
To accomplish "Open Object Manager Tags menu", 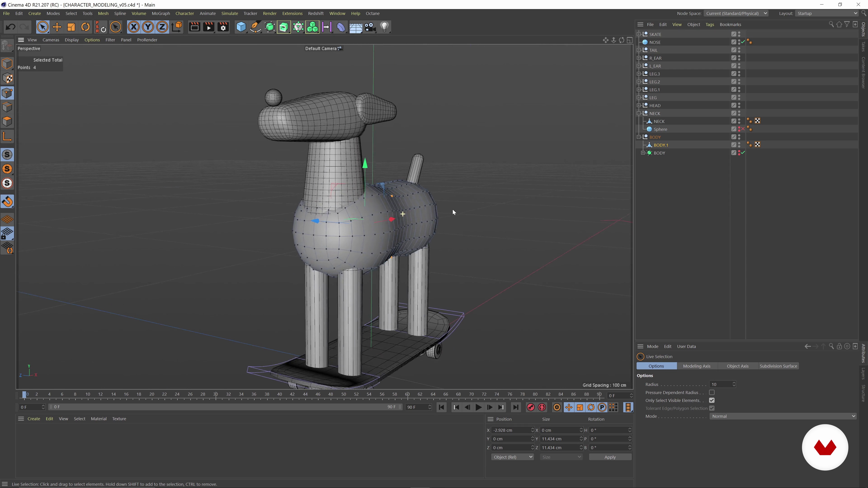I will 710,25.
